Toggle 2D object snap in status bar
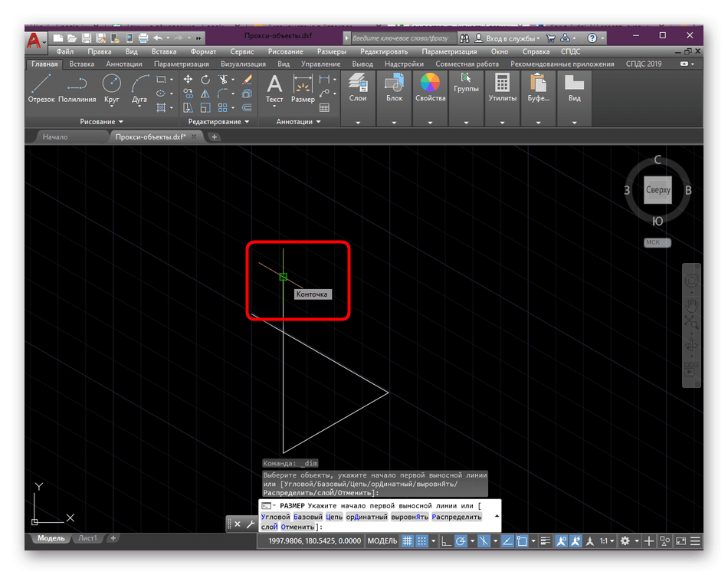The image size is (728, 575). (x=522, y=541)
